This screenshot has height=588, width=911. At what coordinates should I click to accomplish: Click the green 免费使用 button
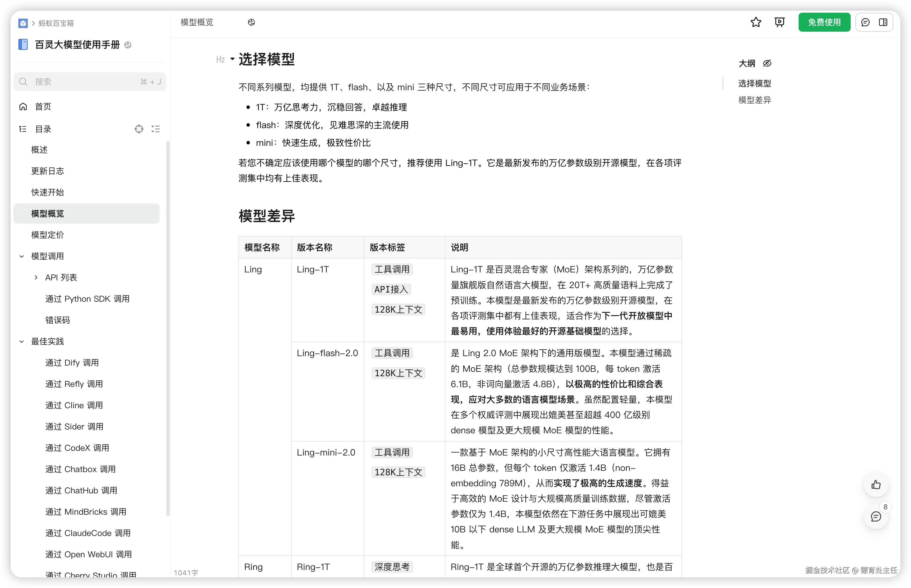click(x=824, y=22)
